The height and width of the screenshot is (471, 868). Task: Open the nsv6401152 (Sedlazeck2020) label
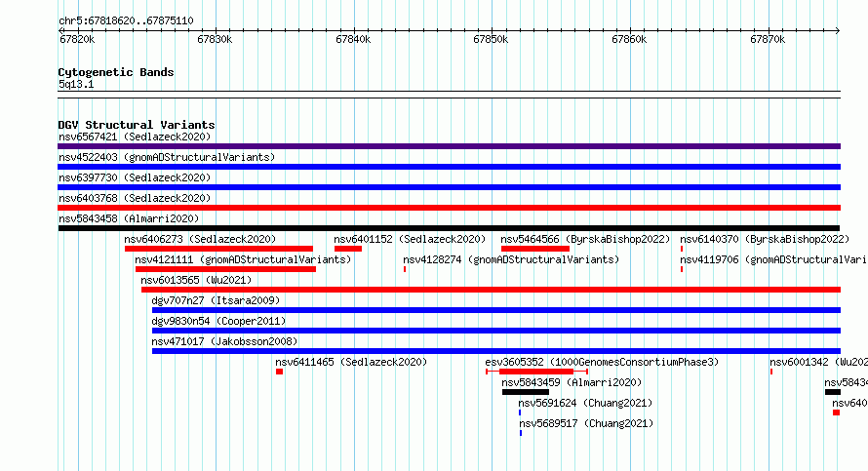410,239
